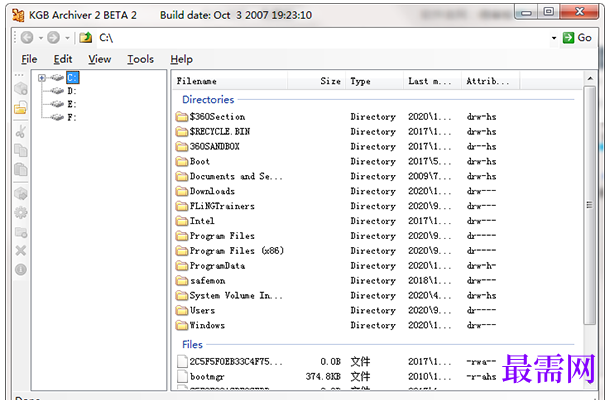The height and width of the screenshot is (400, 614).
Task: Click the drive icon next to D:
Action: click(x=58, y=91)
